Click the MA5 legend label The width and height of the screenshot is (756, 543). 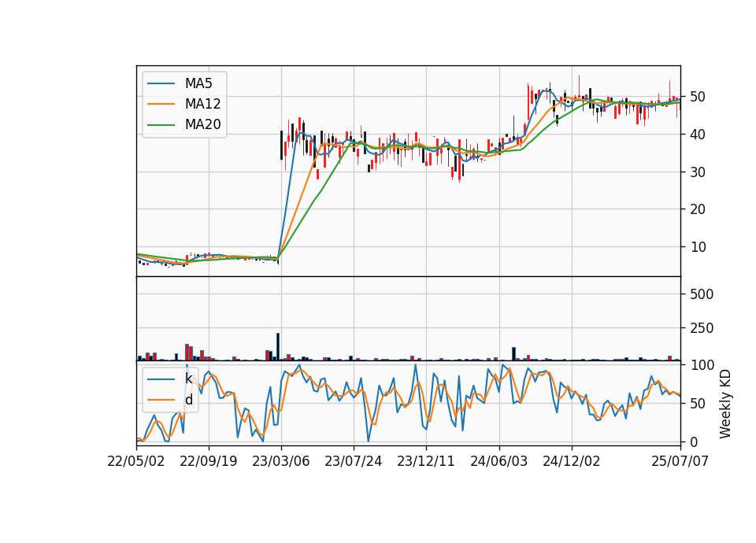(x=198, y=83)
